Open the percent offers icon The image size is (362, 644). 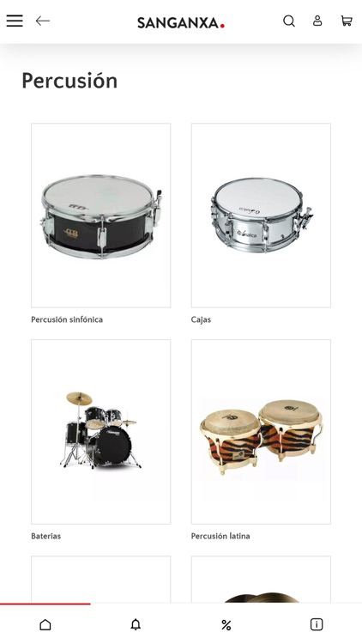(x=226, y=625)
